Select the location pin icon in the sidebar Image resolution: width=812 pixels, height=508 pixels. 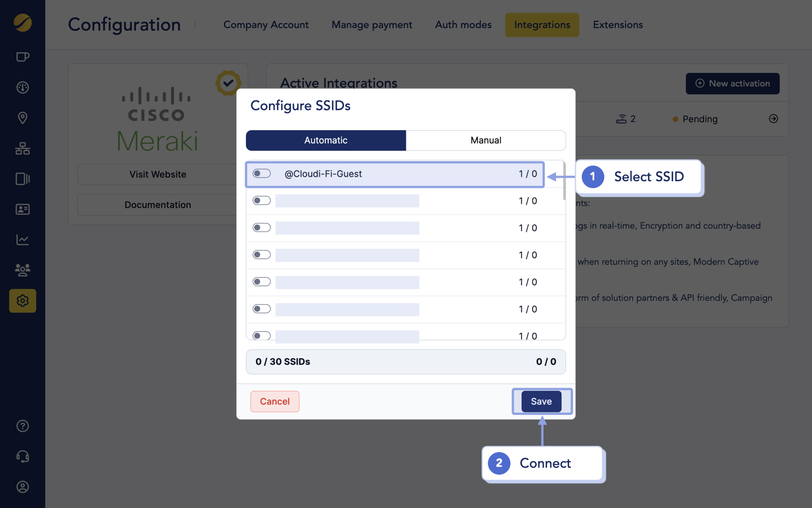pos(23,118)
